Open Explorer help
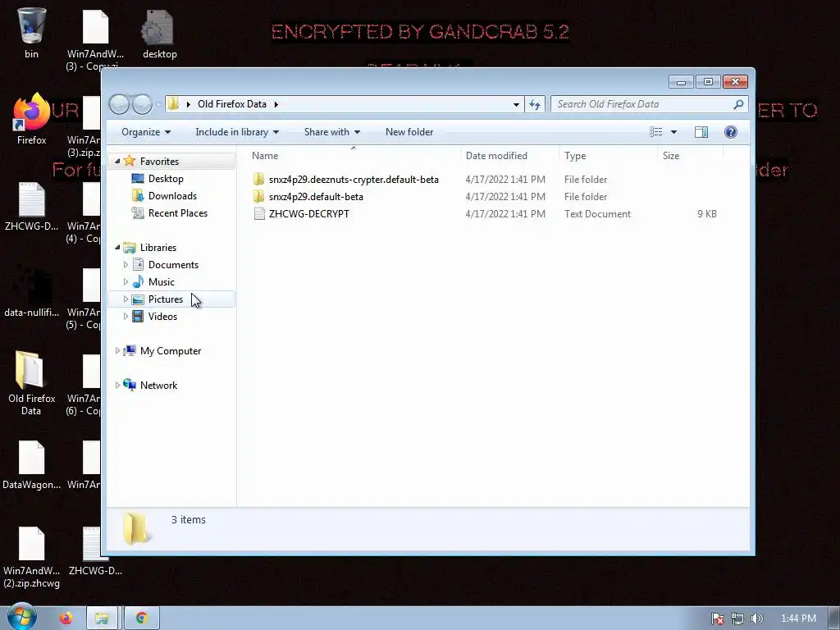 click(731, 132)
